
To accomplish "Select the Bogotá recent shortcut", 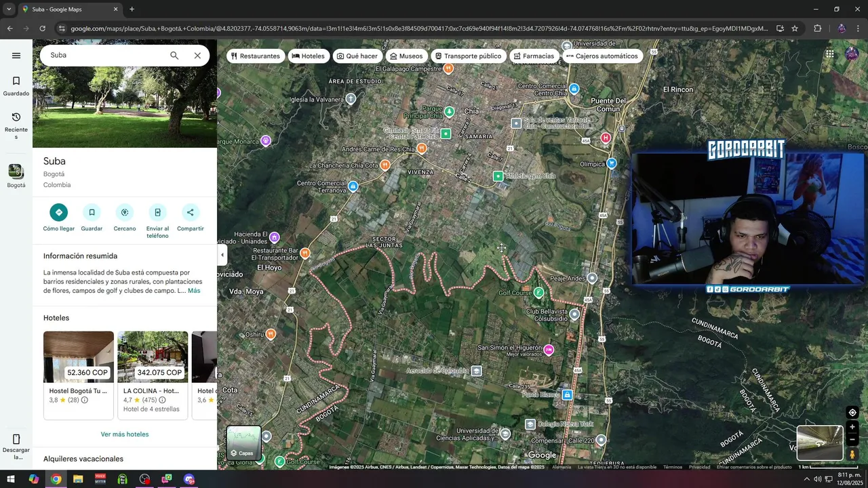I will [16, 176].
